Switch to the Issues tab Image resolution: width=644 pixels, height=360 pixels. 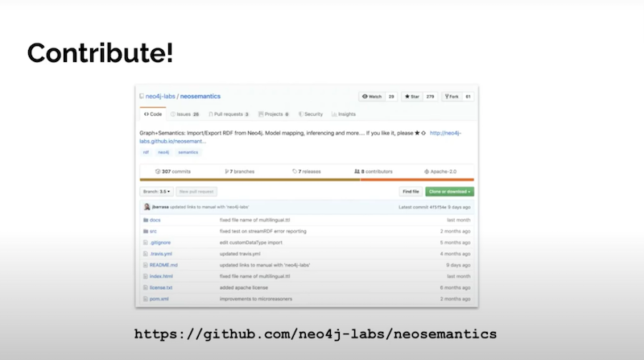click(185, 114)
